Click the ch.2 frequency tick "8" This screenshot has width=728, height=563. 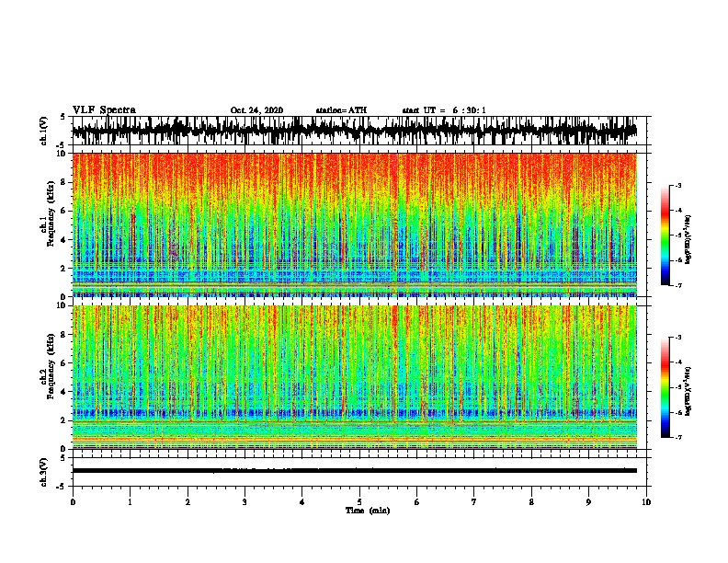point(65,335)
